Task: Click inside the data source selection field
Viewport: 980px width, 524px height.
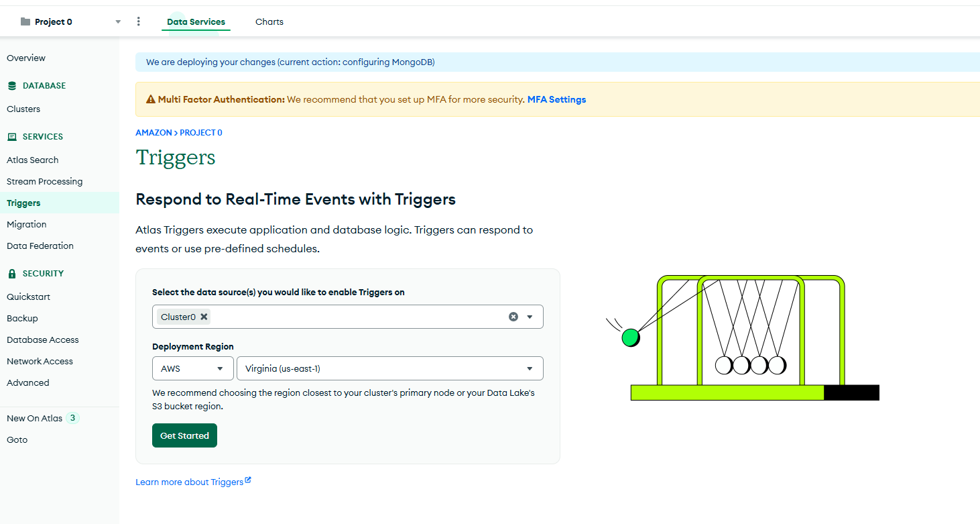Action: point(349,316)
